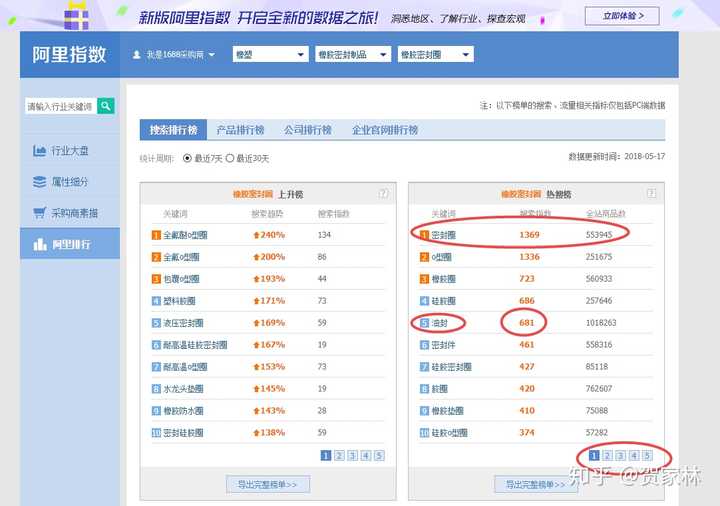This screenshot has width=720, height=506.
Task: Click rank 1 badge beside 密封圈
Action: coord(424,235)
